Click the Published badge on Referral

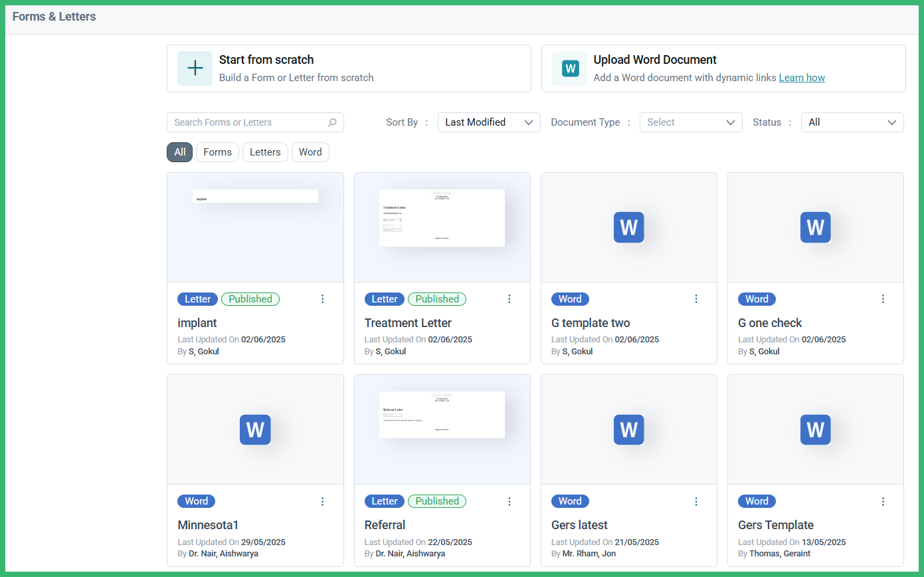(x=436, y=501)
